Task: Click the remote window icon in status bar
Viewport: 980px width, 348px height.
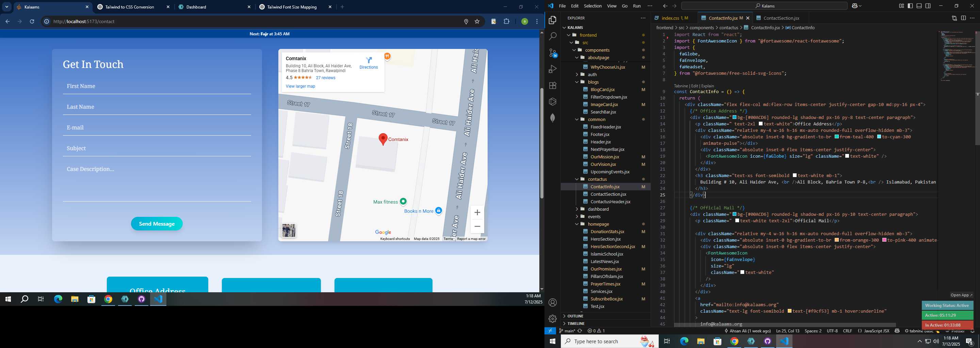Action: pyautogui.click(x=550, y=331)
